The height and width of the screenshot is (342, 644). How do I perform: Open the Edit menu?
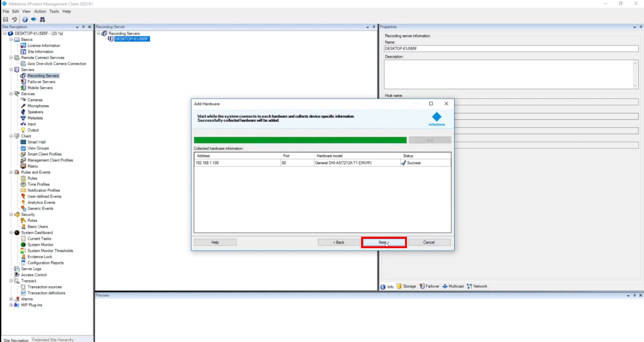pyautogui.click(x=15, y=11)
